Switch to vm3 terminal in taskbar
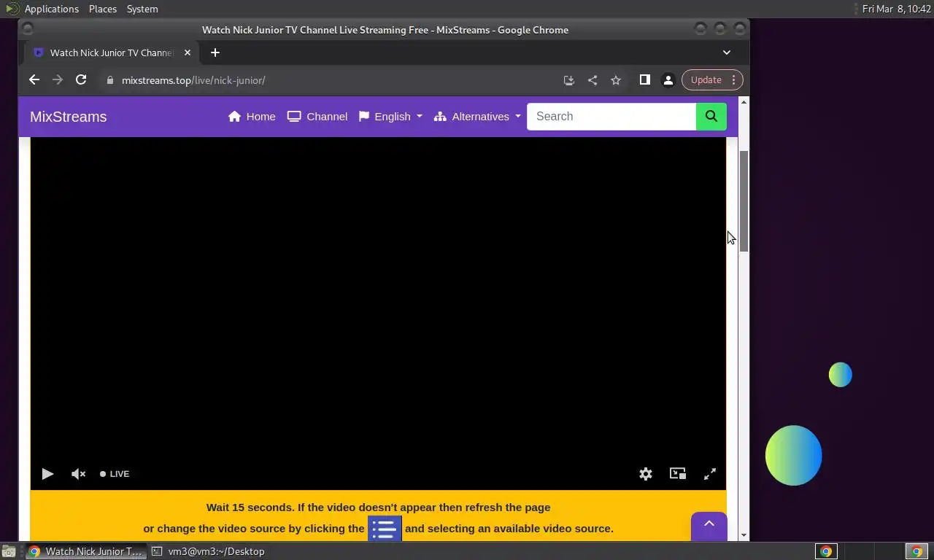The image size is (934, 560). click(x=209, y=551)
